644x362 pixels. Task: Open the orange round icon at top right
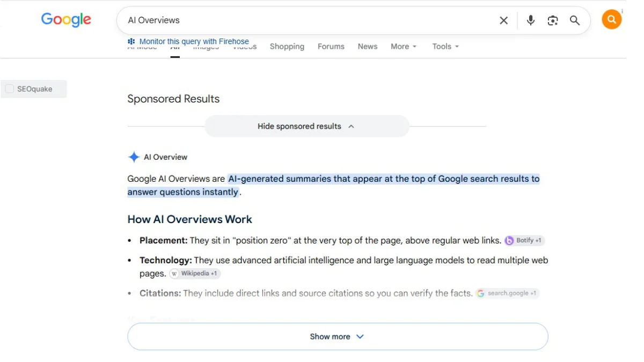coord(611,20)
